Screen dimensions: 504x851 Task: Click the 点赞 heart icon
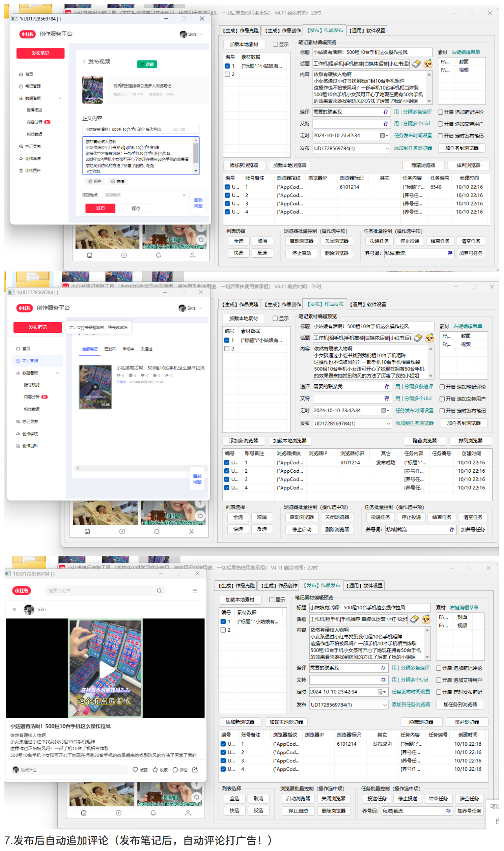tap(135, 770)
